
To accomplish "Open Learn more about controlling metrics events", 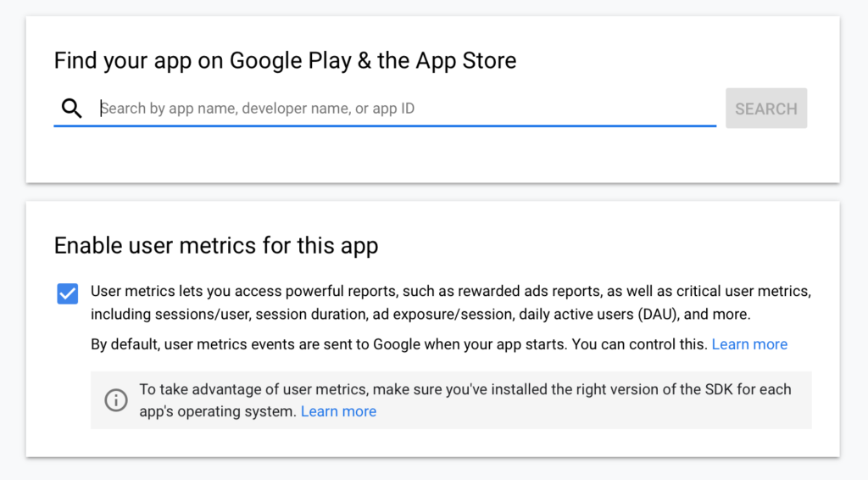I will [x=749, y=344].
